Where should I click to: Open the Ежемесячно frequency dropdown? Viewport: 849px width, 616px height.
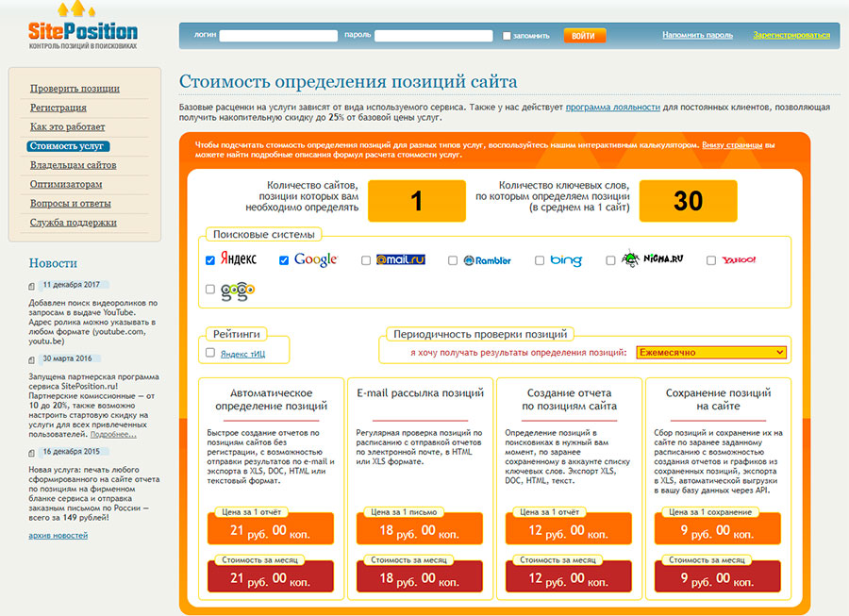711,353
